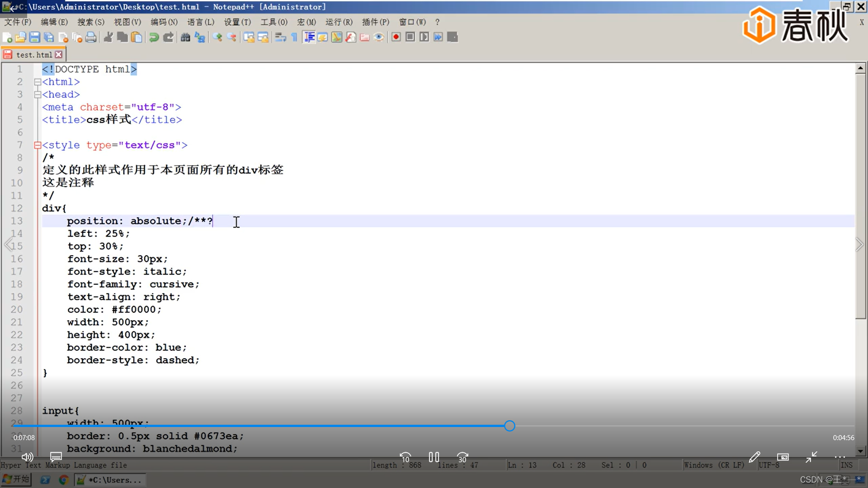The height and width of the screenshot is (488, 868).
Task: Collapse the head tag fold marker
Action: (38, 95)
